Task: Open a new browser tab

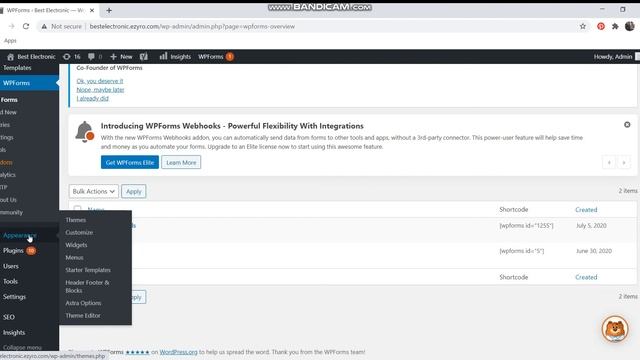Action: [109, 10]
